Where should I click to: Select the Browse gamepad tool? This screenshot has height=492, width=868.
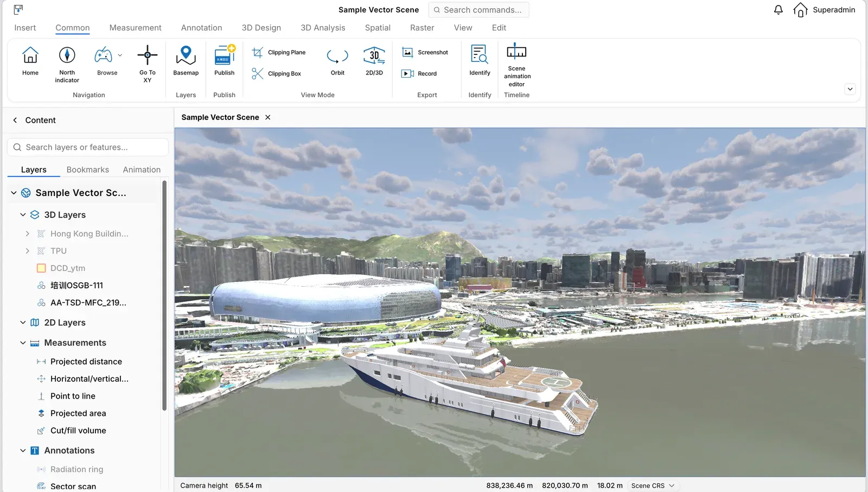pos(103,55)
